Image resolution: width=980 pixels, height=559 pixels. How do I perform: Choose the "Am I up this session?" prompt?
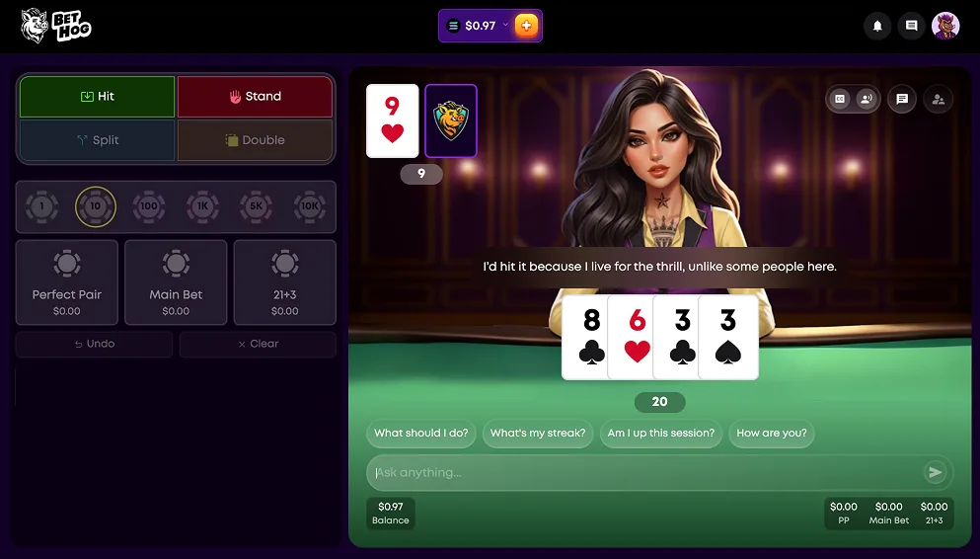pyautogui.click(x=661, y=434)
